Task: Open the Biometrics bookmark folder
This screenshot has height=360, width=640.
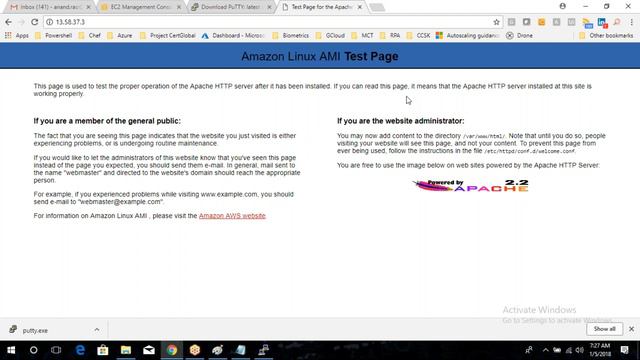Action: coord(290,36)
